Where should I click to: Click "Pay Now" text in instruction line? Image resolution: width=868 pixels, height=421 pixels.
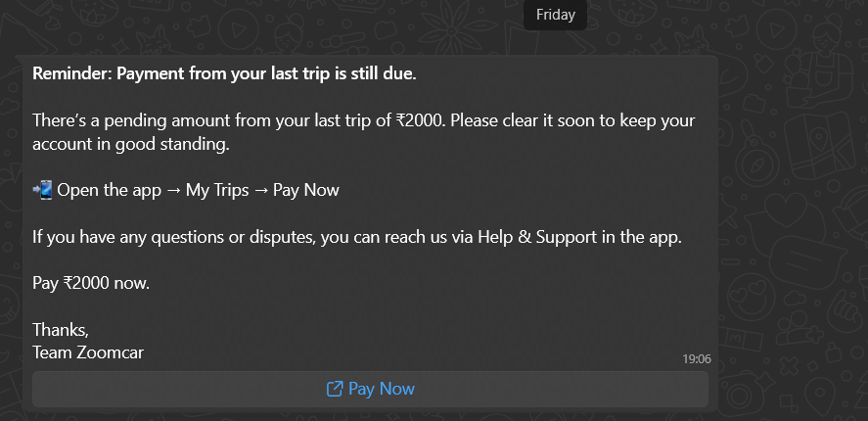(306, 190)
